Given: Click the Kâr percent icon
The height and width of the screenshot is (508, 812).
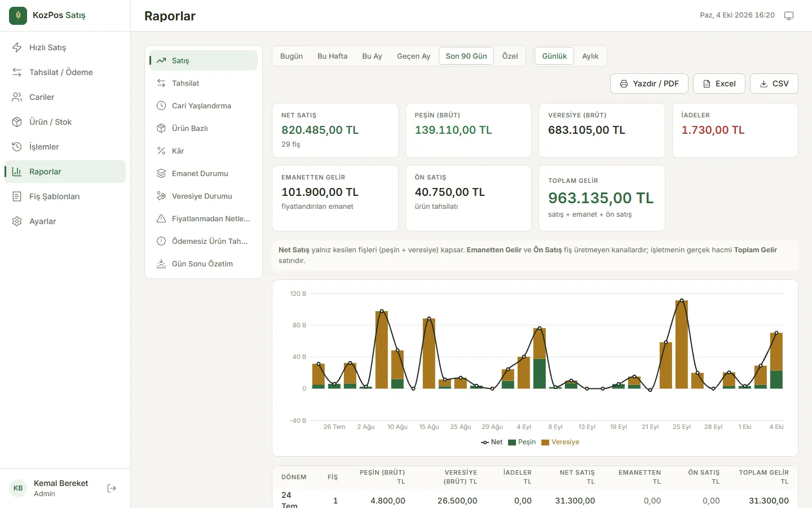Looking at the screenshot, I should click(161, 151).
